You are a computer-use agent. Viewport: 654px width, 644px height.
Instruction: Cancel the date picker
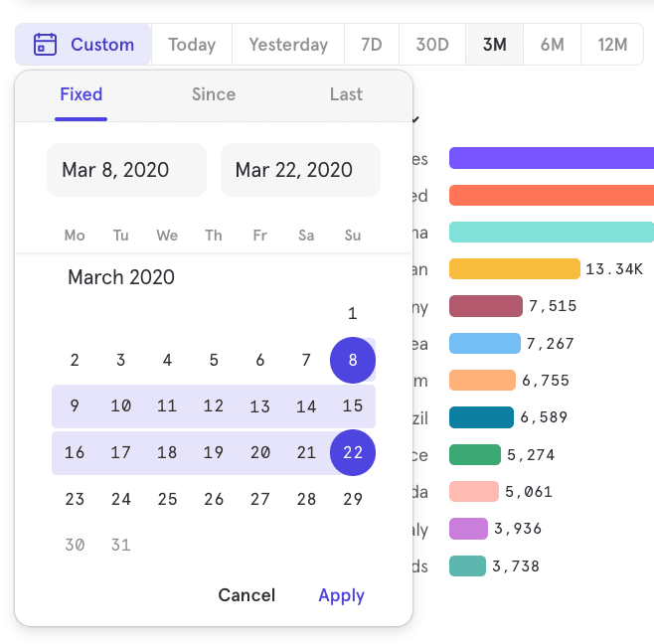click(x=246, y=595)
